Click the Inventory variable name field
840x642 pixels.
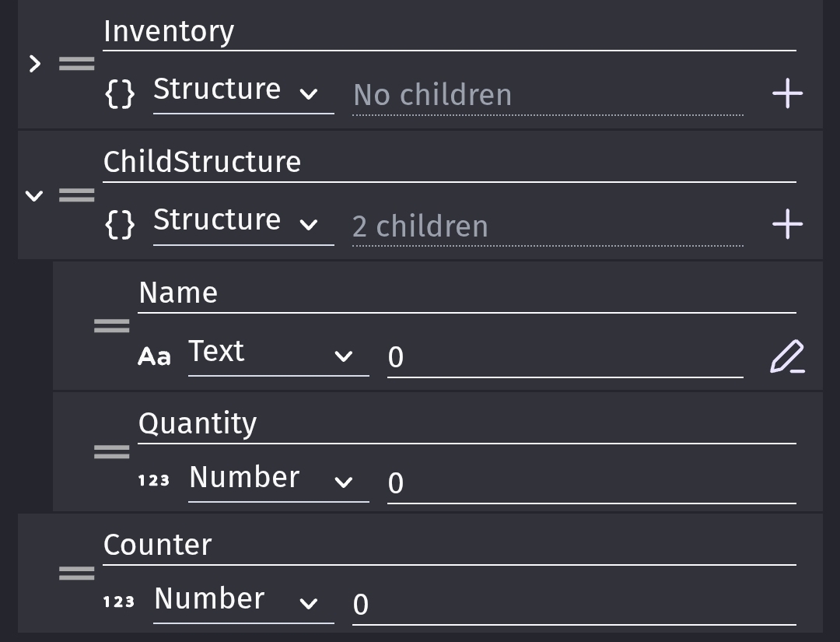pos(449,33)
